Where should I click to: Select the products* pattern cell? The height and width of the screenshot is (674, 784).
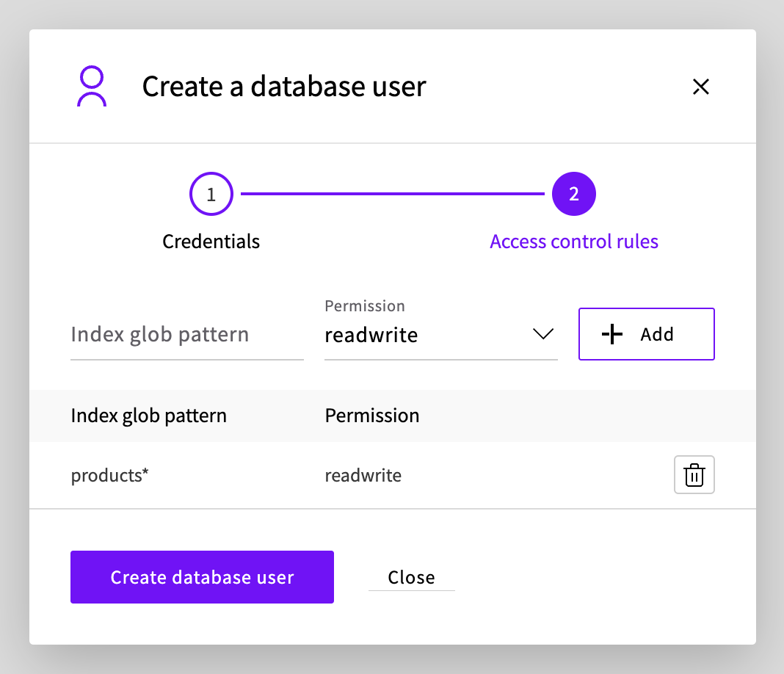(109, 475)
